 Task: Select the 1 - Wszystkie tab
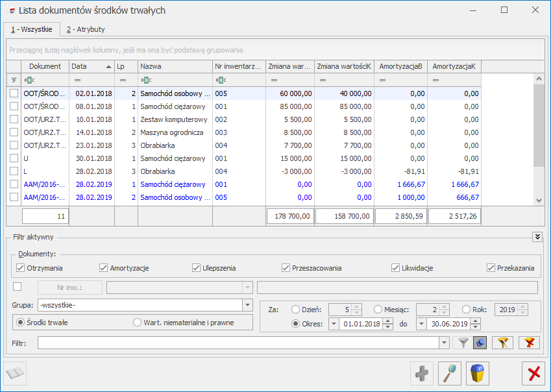[x=32, y=29]
